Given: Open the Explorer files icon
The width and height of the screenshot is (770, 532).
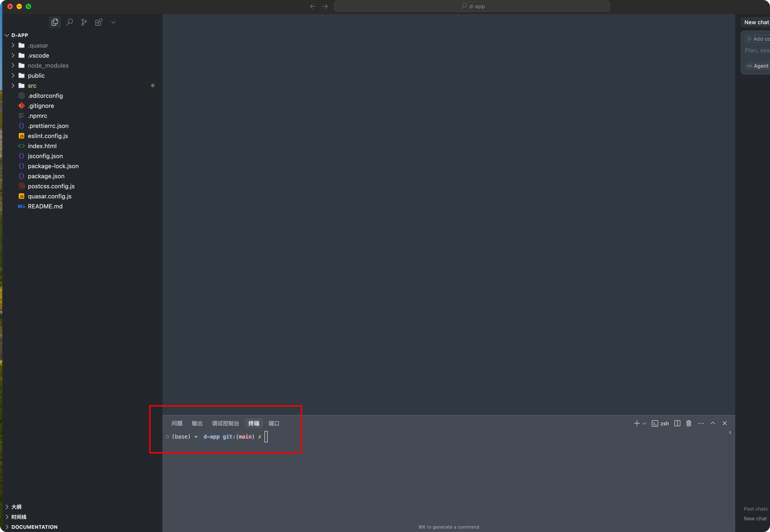Looking at the screenshot, I should tap(55, 22).
